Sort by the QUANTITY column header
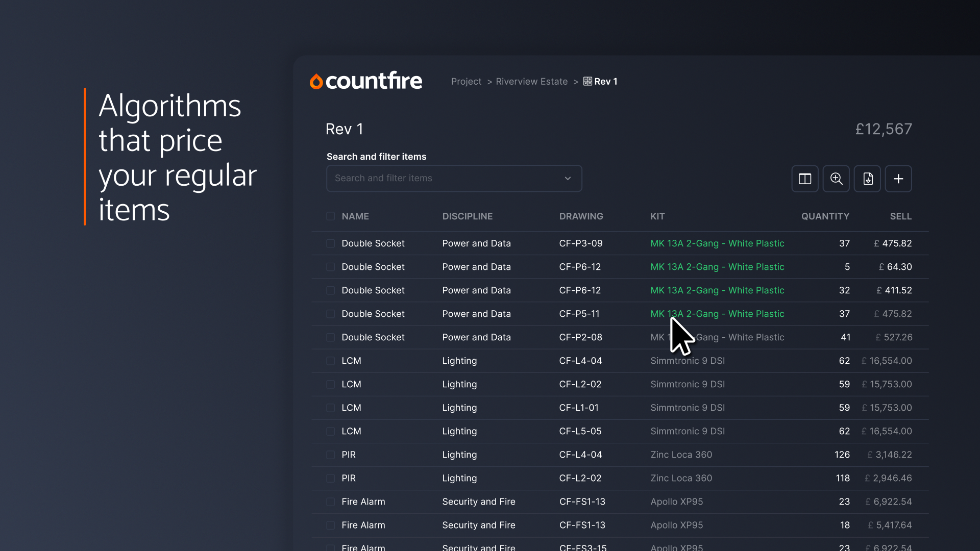980x551 pixels. click(x=825, y=216)
